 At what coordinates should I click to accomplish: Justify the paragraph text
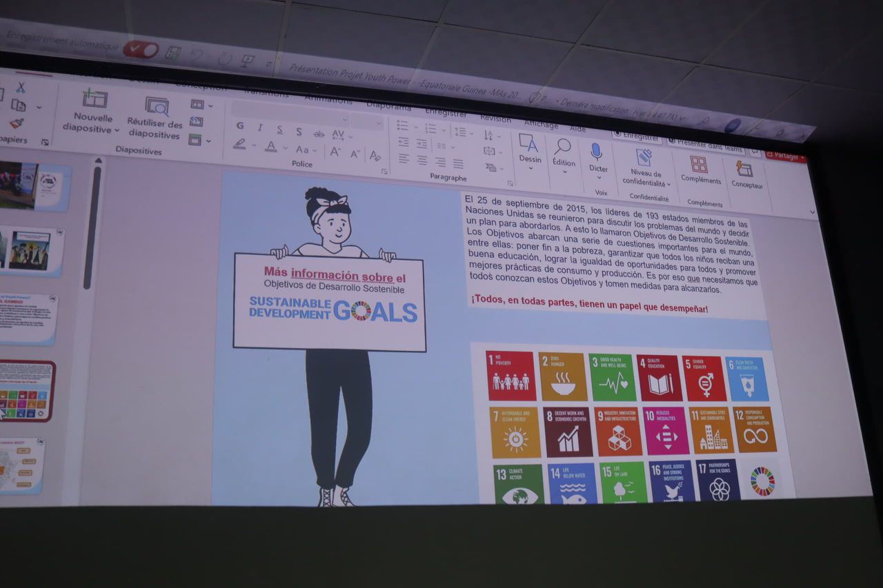(x=458, y=164)
